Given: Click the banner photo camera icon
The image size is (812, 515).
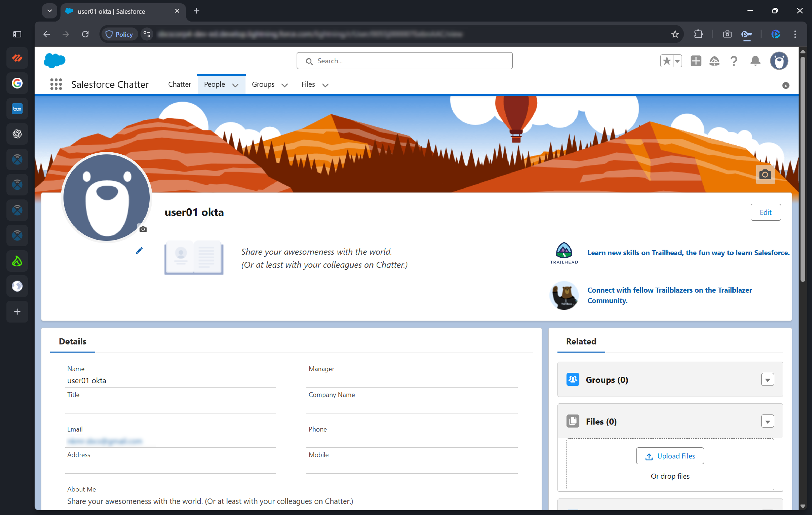Looking at the screenshot, I should (765, 175).
